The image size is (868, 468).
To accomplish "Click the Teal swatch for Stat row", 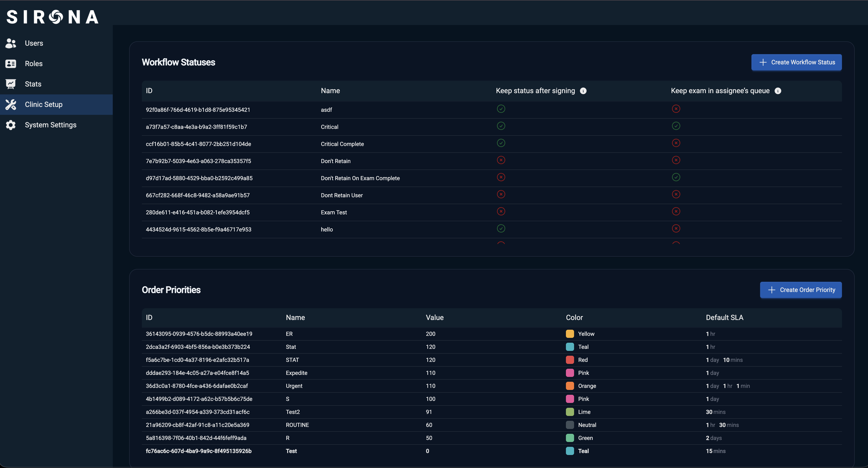I will coord(570,347).
